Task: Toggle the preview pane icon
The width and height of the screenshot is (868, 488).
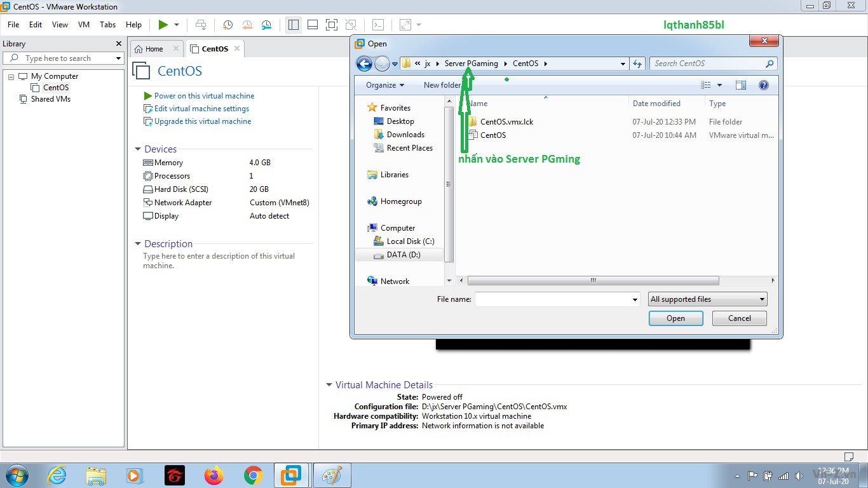Action: pos(741,85)
